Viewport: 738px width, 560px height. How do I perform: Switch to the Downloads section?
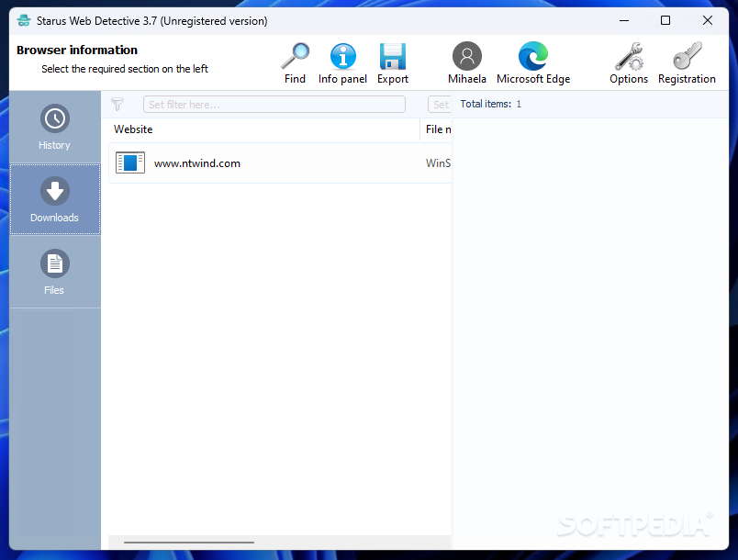point(54,199)
